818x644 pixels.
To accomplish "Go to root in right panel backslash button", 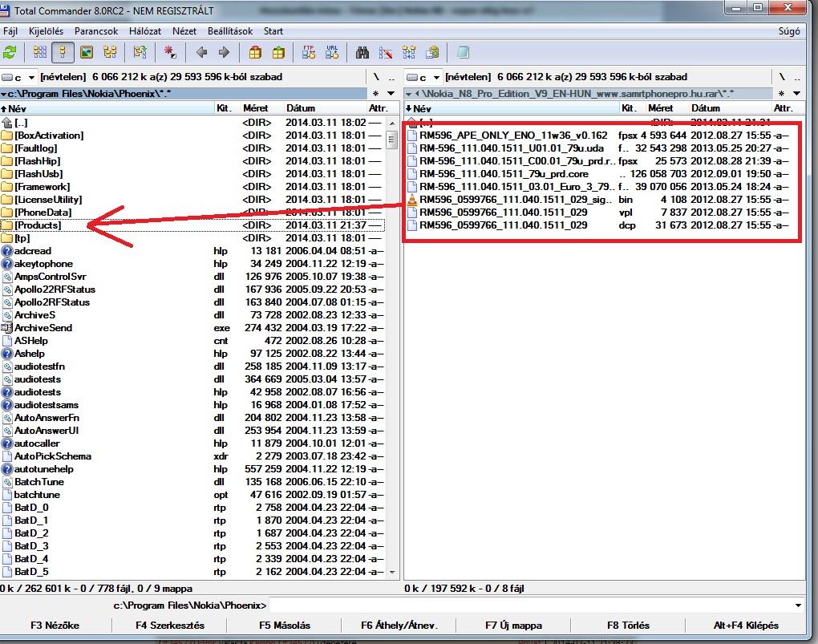I will click(781, 77).
